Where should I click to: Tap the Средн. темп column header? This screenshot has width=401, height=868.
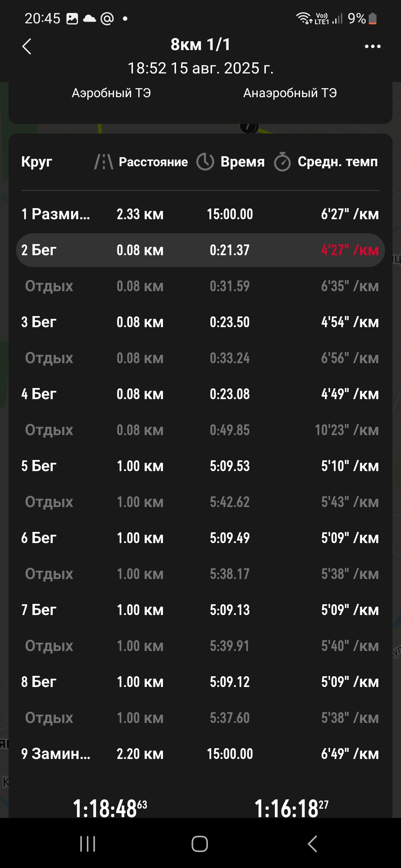pos(338,162)
